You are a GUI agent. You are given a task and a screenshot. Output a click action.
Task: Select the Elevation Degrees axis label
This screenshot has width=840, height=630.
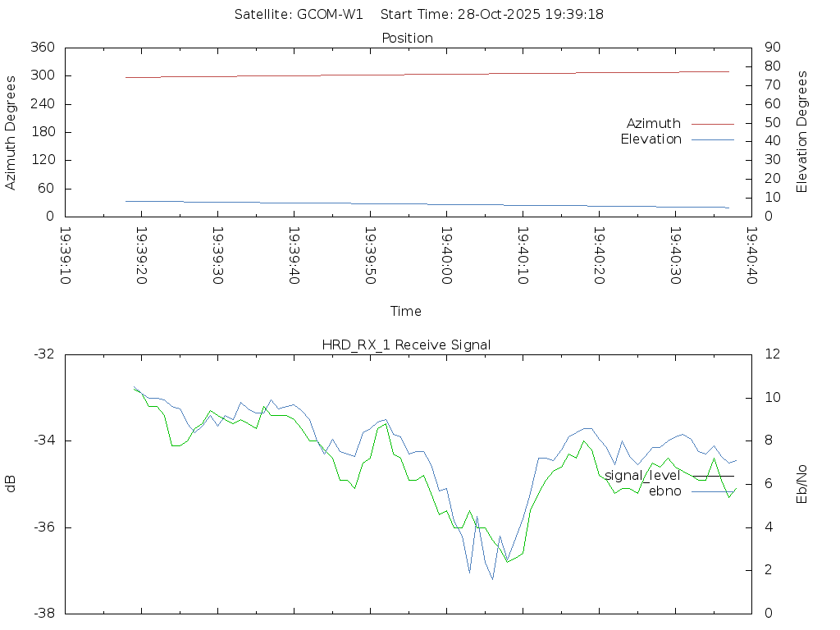point(802,132)
